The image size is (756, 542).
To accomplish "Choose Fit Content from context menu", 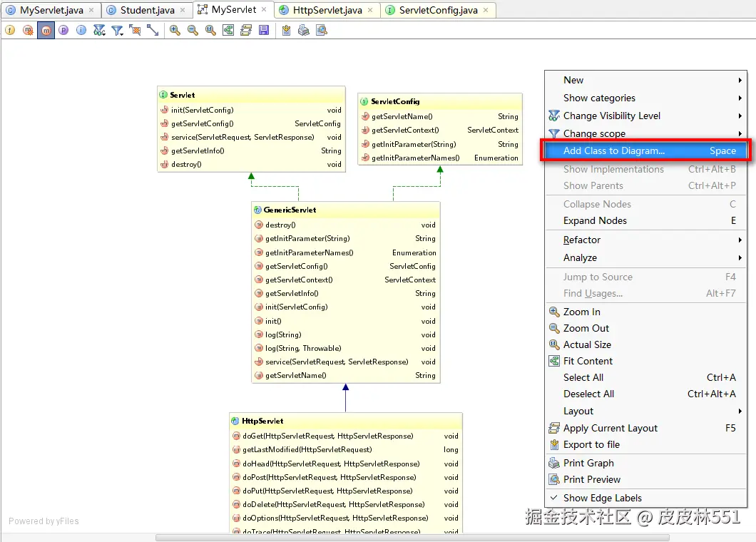I will (x=646, y=361).
